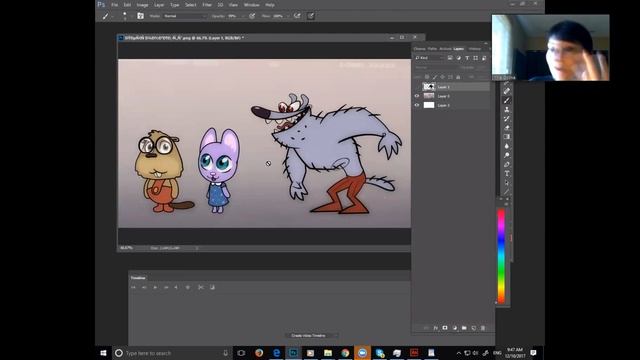Hide the bottom white layer using its eye icon
Image resolution: width=640 pixels, height=360 pixels.
pos(417,105)
